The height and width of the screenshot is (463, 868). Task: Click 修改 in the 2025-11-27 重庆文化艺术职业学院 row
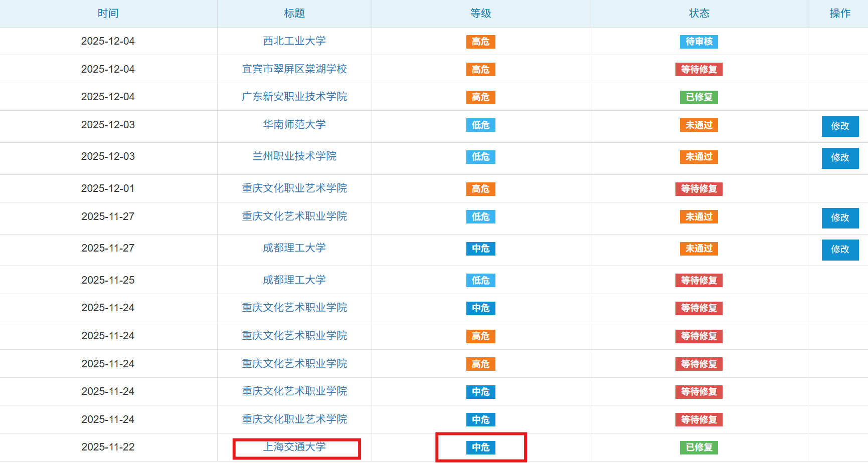(840, 218)
